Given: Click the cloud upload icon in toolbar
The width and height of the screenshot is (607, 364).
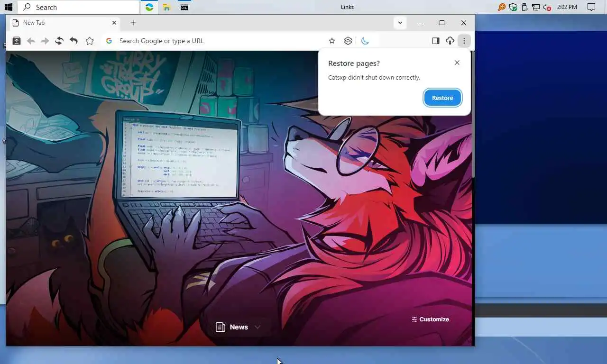Looking at the screenshot, I should click(450, 41).
